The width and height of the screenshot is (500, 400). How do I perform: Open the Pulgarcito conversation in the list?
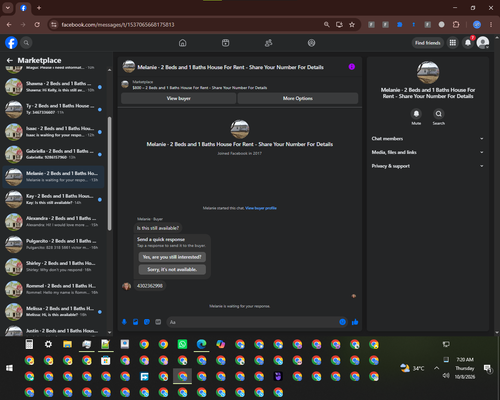click(53, 244)
